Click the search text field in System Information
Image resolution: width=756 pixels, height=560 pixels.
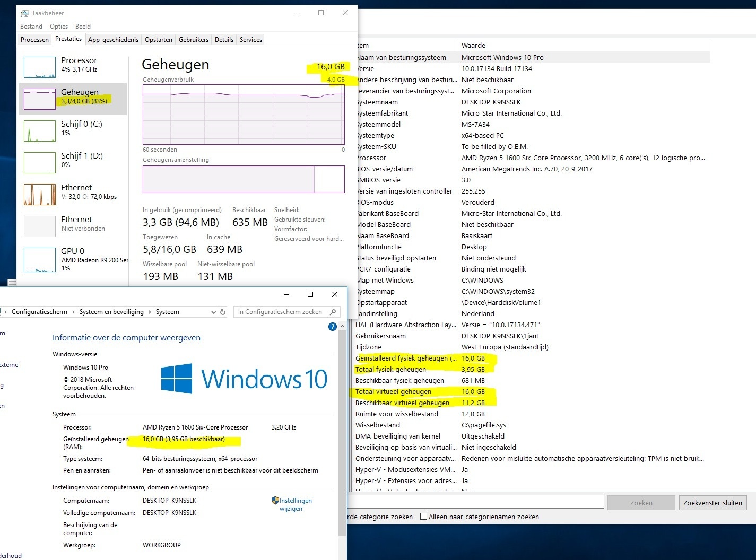coord(476,502)
